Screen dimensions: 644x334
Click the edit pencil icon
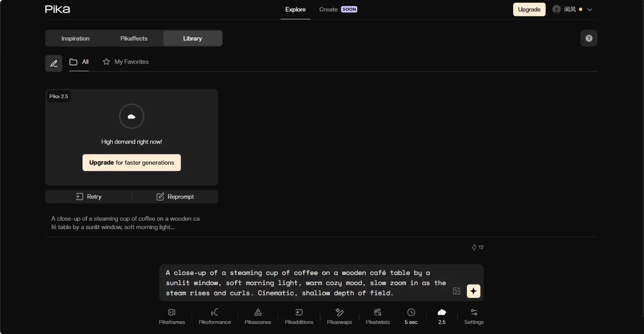54,64
